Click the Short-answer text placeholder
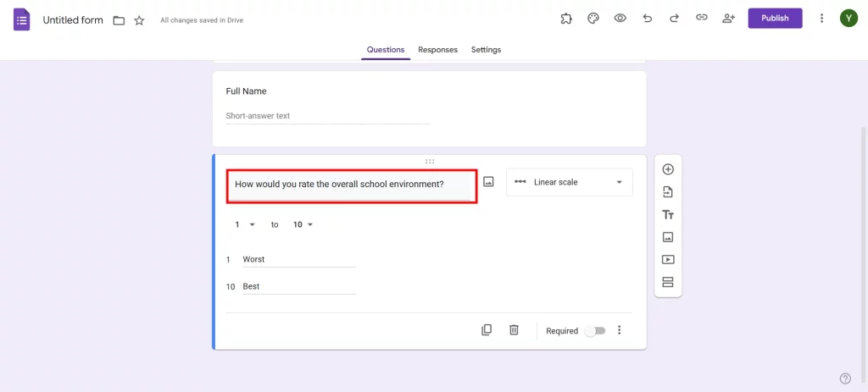The height and width of the screenshot is (392, 868). (258, 116)
